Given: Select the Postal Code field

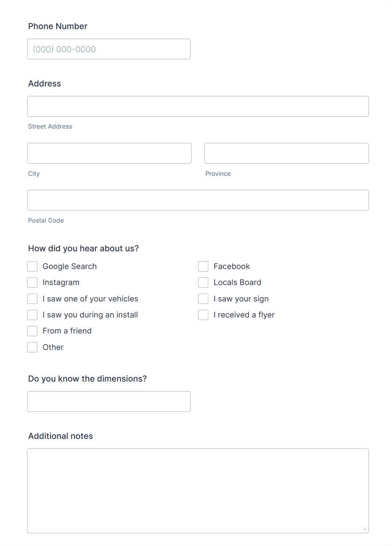Looking at the screenshot, I should [x=198, y=200].
